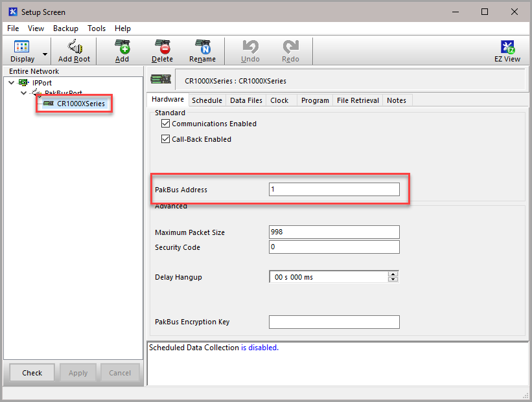Viewport: 532px width, 402px height.
Task: Switch to the Data Files tab
Action: (246, 100)
